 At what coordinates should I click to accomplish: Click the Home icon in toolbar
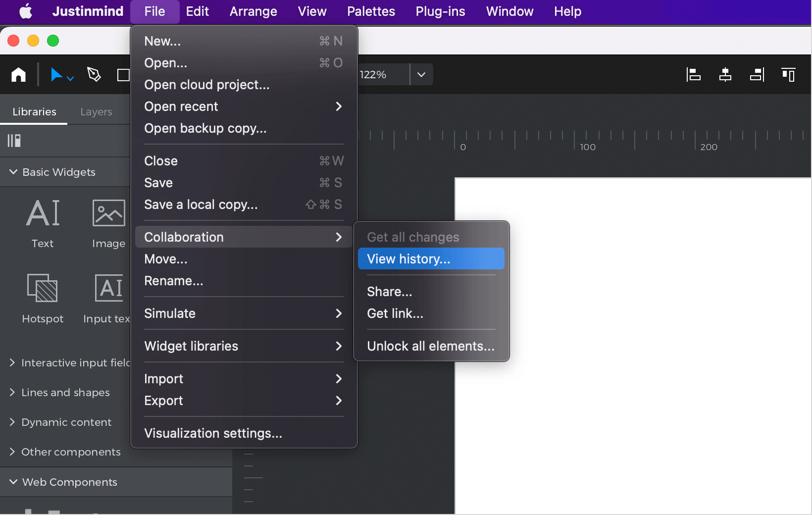(x=18, y=75)
